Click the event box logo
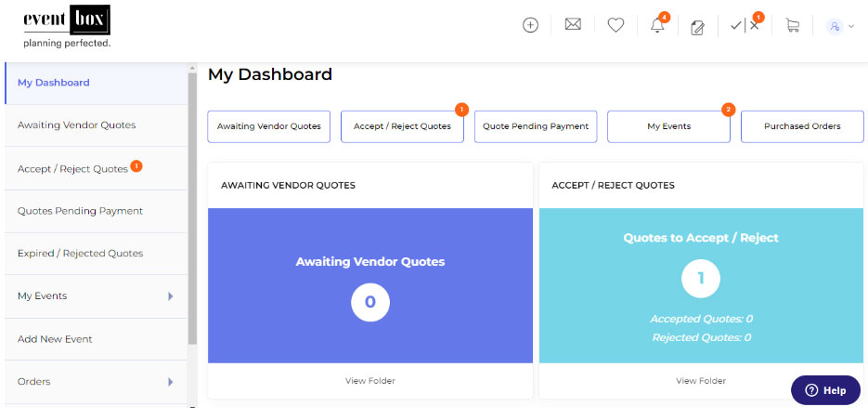The image size is (868, 420). click(67, 26)
